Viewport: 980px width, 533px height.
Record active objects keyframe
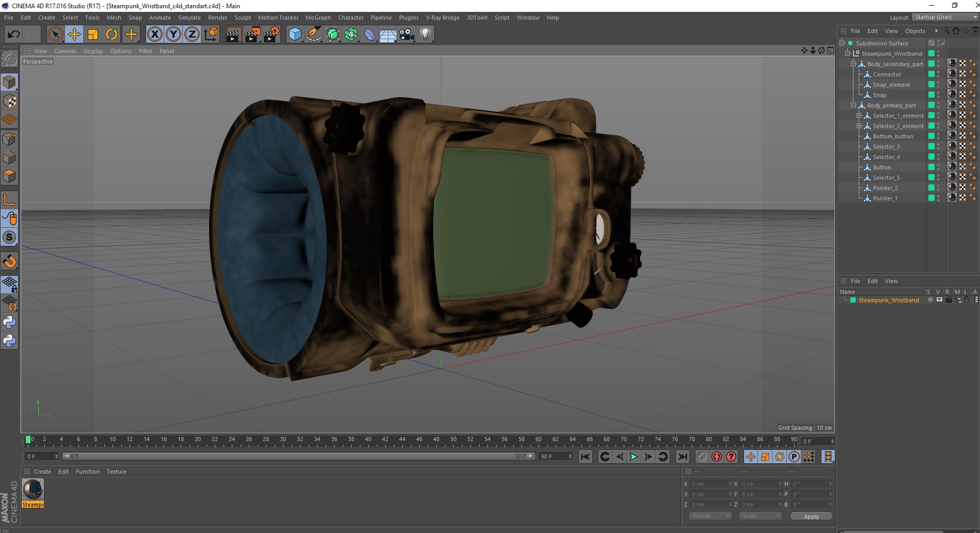click(702, 457)
